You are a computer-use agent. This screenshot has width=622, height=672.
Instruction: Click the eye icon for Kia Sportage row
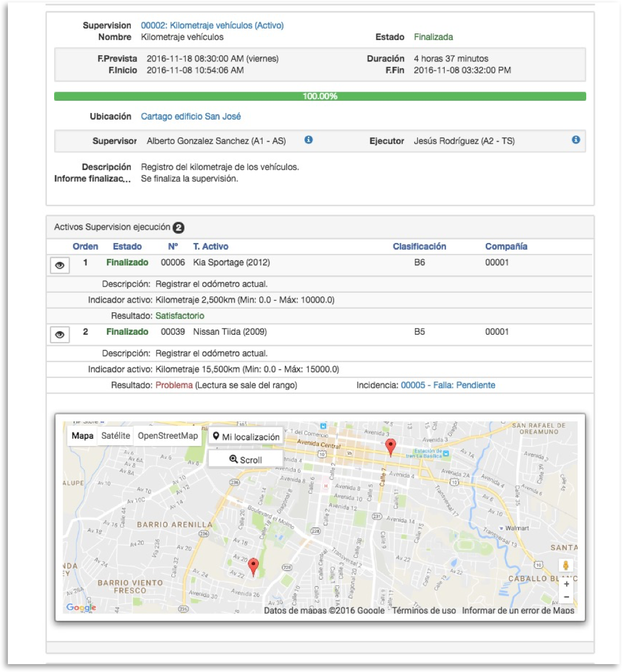60,265
